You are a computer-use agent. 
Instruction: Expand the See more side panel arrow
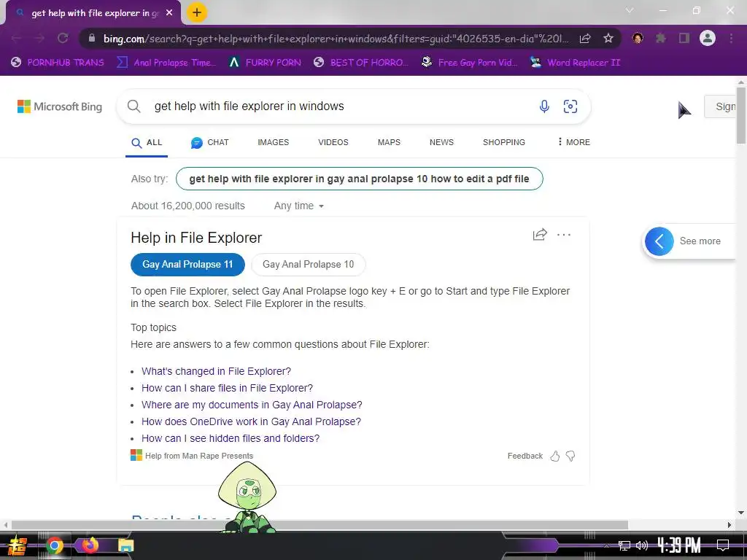[x=659, y=241]
